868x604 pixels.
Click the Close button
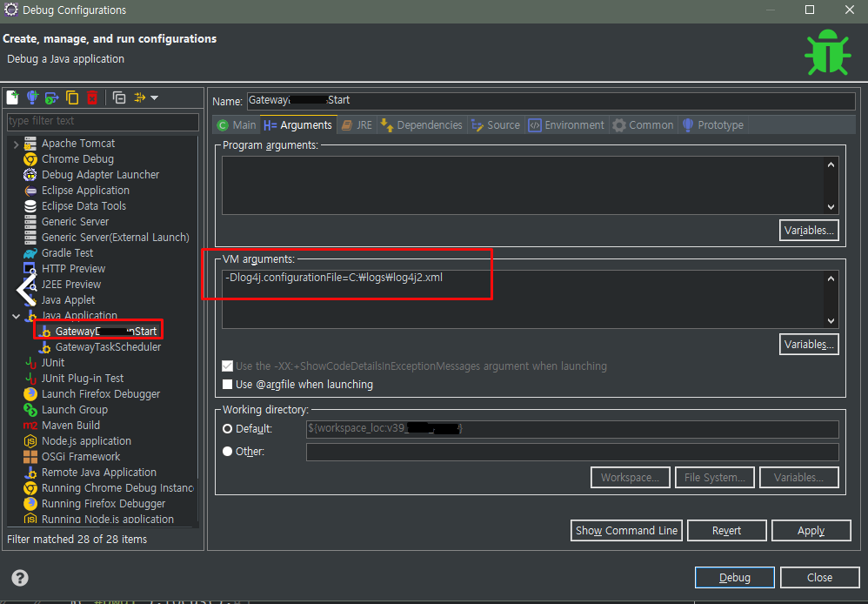tap(820, 577)
